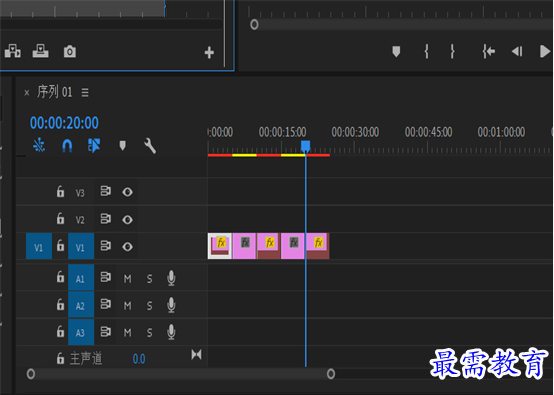The image size is (554, 395).
Task: Select the second clip on V1
Action: coord(244,246)
